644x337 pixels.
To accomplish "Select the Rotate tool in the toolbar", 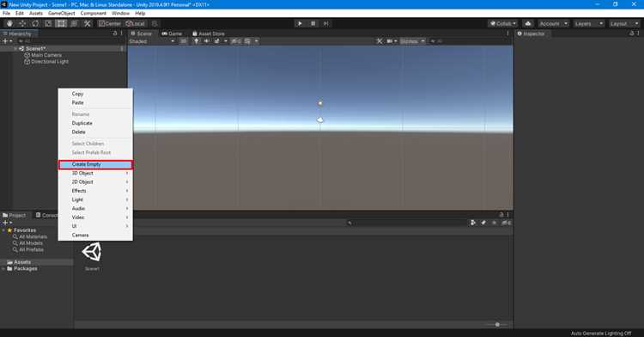I will click(35, 23).
